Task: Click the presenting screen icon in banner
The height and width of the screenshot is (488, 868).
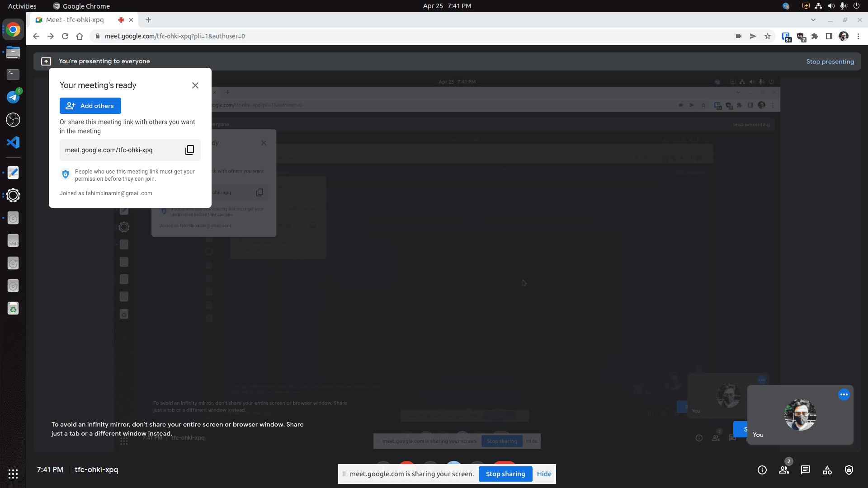Action: click(x=46, y=61)
